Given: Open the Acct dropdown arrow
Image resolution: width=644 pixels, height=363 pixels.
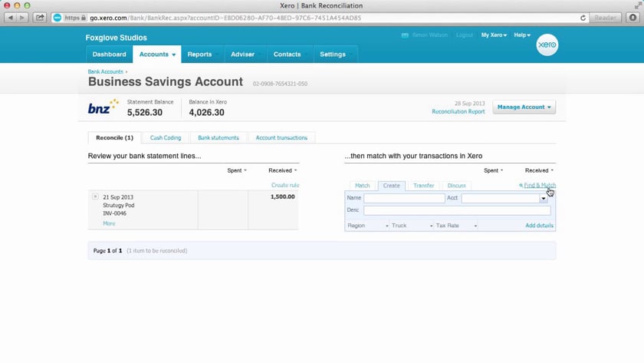Looking at the screenshot, I should click(x=544, y=198).
